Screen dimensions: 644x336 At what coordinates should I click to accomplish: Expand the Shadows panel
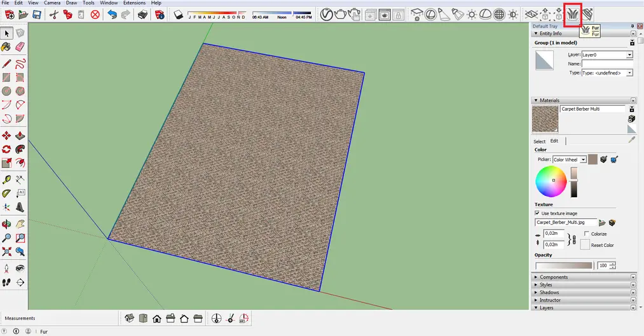[535, 292]
